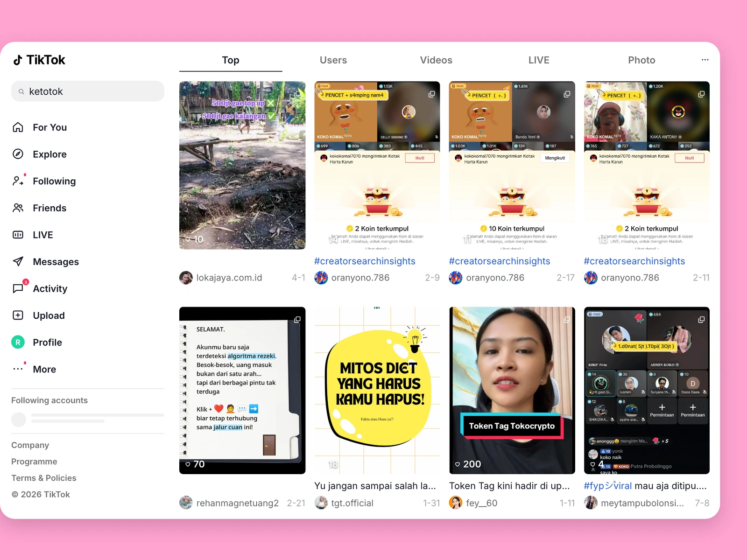Expand the Programme footer section
Screen dimensions: 747x560
(x=34, y=462)
